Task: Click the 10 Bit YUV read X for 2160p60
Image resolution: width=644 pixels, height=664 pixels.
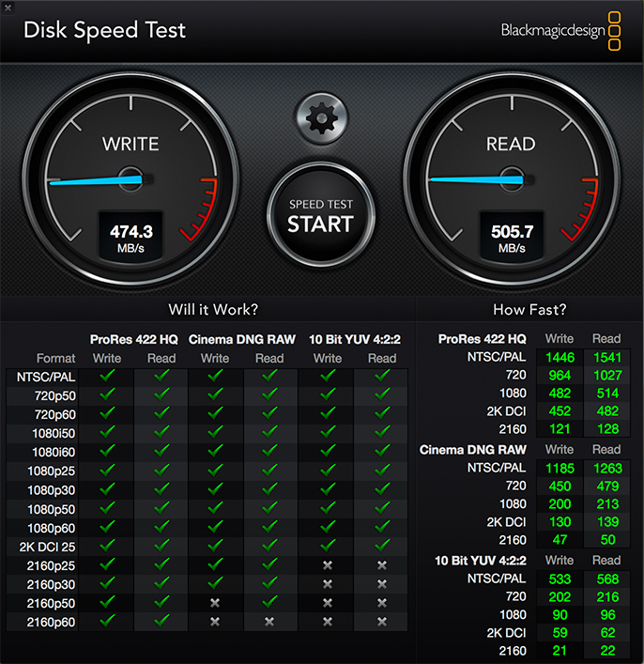Action: pos(382,622)
